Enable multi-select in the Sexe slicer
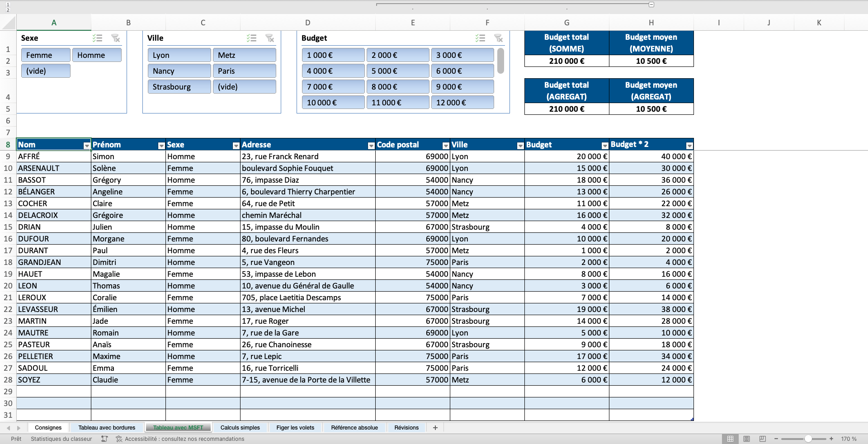The height and width of the screenshot is (444, 868). [x=98, y=38]
